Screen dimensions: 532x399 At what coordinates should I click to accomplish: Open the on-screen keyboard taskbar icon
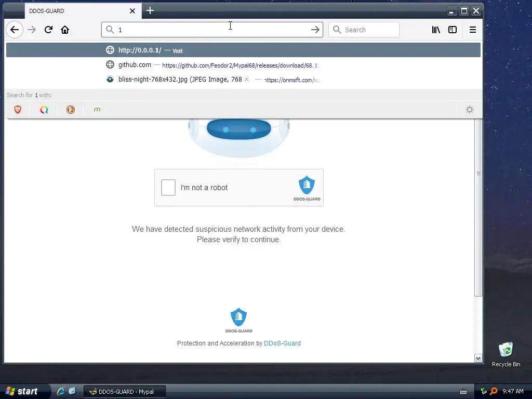coord(463,391)
